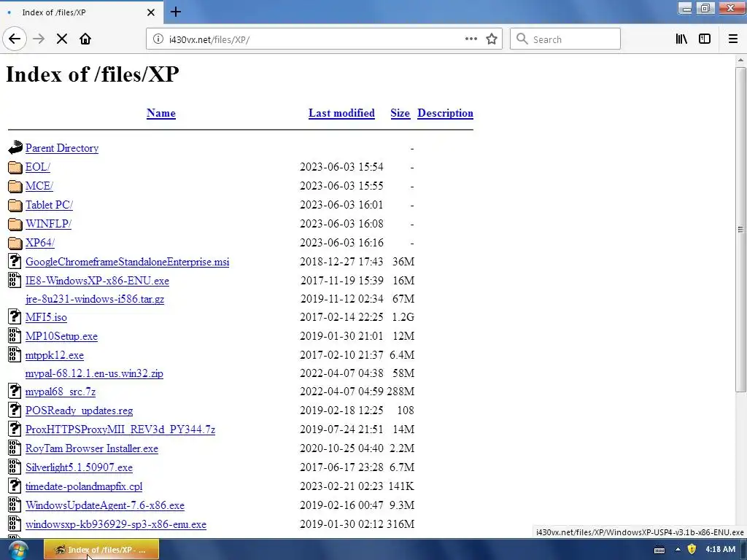
Task: Sort listing by Name column
Action: [161, 113]
